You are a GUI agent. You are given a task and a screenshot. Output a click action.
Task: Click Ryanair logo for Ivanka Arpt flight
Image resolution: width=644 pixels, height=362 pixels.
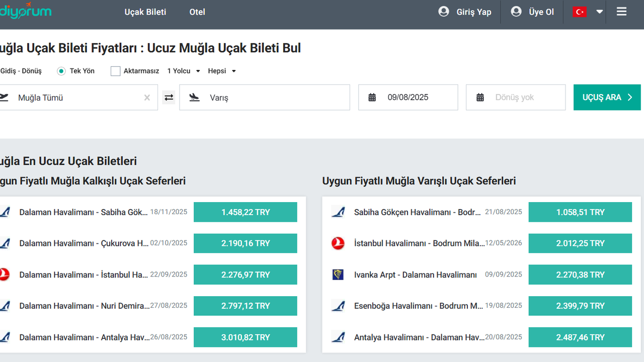pos(338,275)
